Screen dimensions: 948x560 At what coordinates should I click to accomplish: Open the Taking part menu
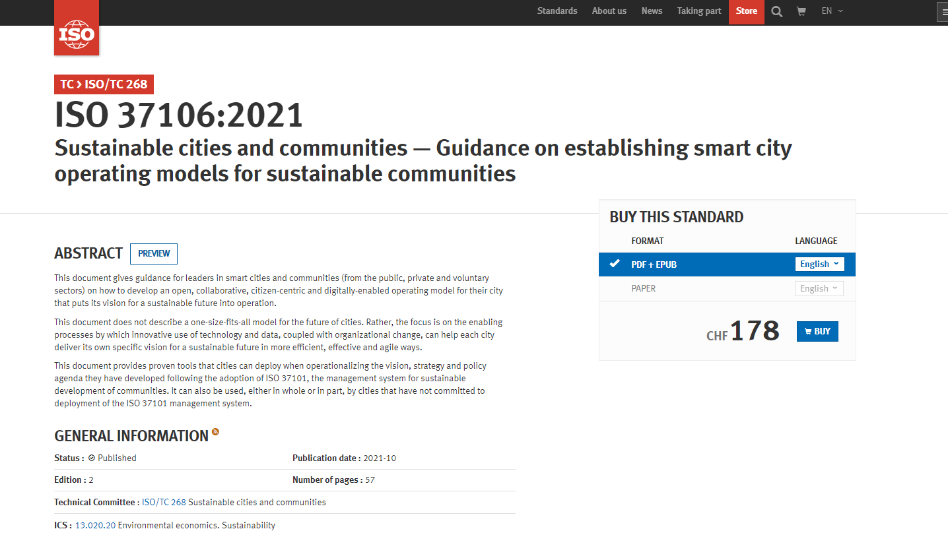(698, 11)
